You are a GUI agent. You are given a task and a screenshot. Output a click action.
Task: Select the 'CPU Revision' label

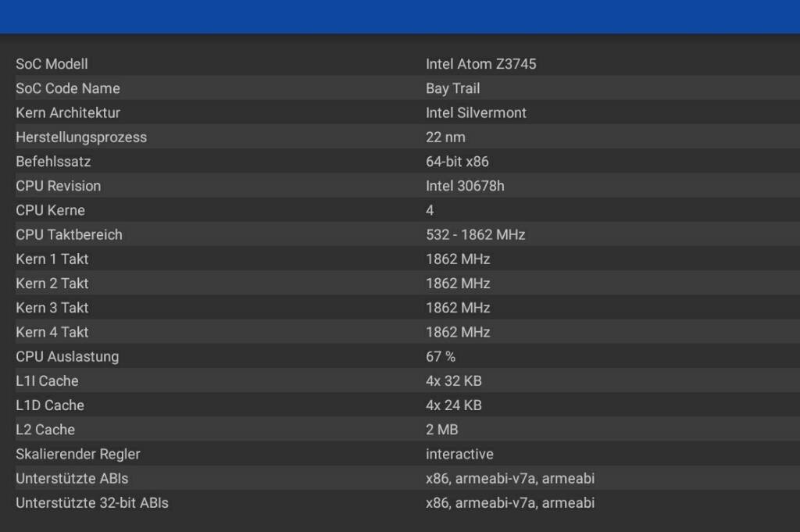click(58, 186)
